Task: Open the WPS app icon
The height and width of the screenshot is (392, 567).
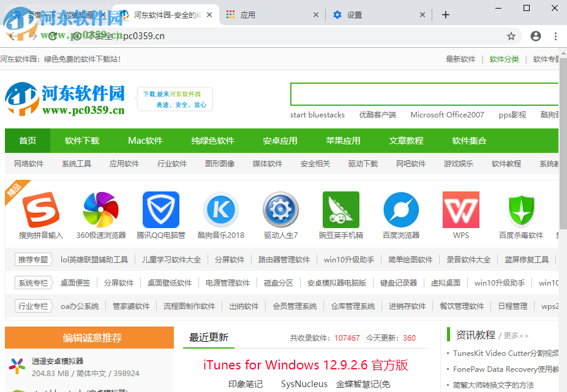Action: (461, 210)
